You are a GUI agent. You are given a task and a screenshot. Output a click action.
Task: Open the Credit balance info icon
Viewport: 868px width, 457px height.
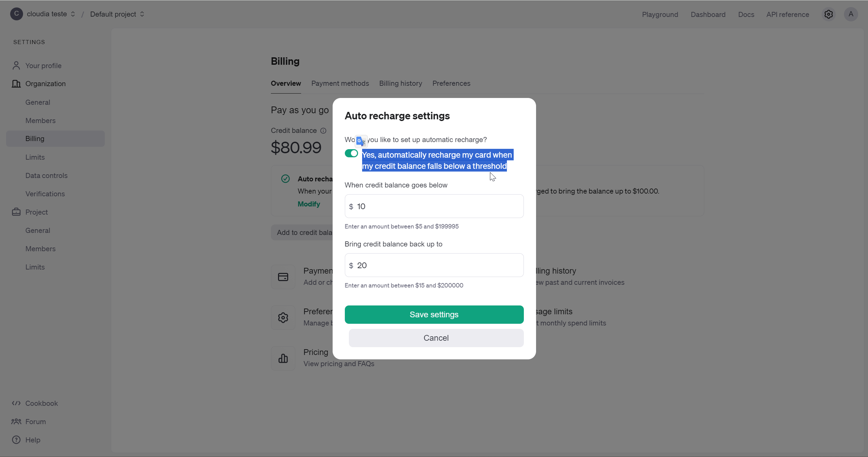pos(323,131)
